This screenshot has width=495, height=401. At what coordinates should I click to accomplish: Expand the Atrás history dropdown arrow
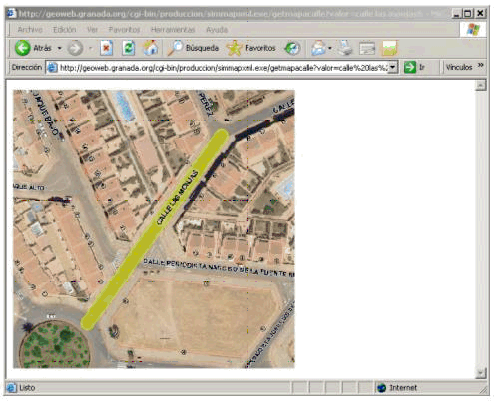tap(59, 49)
